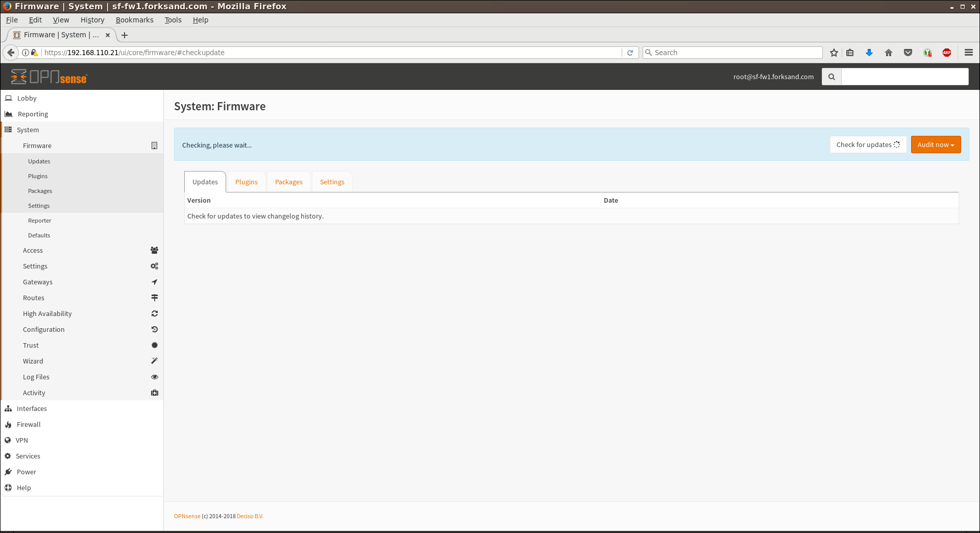Expand the Access submenu under System
980x533 pixels.
[x=33, y=250]
